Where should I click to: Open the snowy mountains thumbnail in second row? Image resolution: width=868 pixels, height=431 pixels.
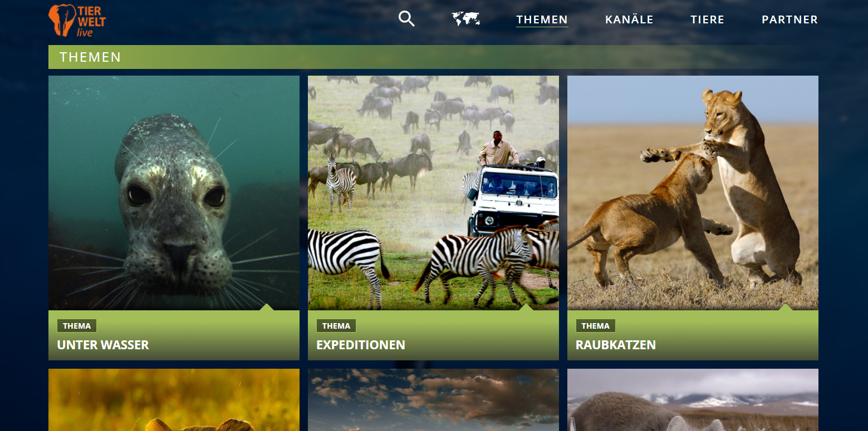[x=693, y=400]
